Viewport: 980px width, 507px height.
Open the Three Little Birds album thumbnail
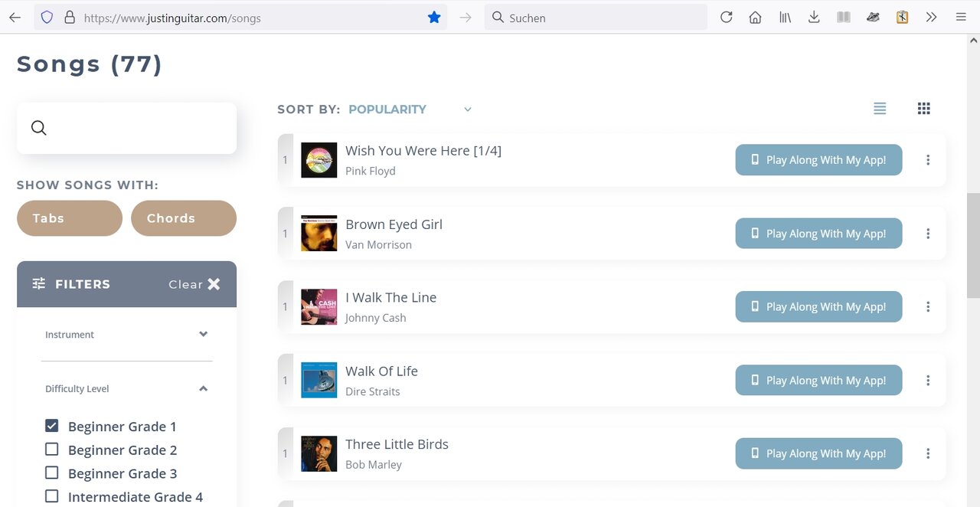pyautogui.click(x=318, y=454)
